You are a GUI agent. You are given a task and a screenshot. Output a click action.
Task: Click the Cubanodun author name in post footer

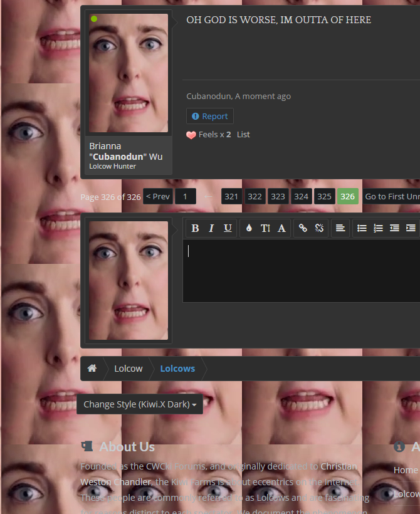(209, 97)
